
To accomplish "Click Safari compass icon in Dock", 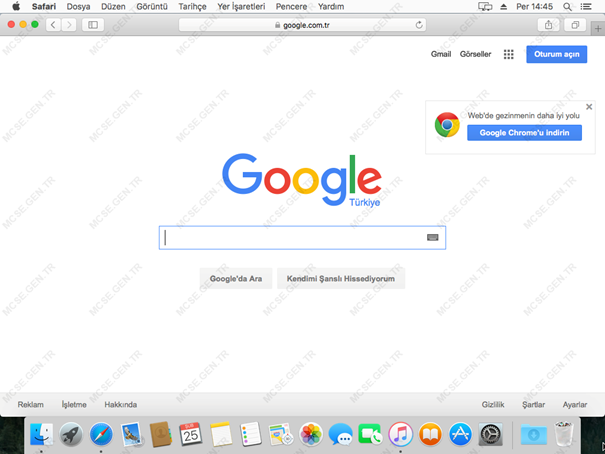I will tap(101, 434).
